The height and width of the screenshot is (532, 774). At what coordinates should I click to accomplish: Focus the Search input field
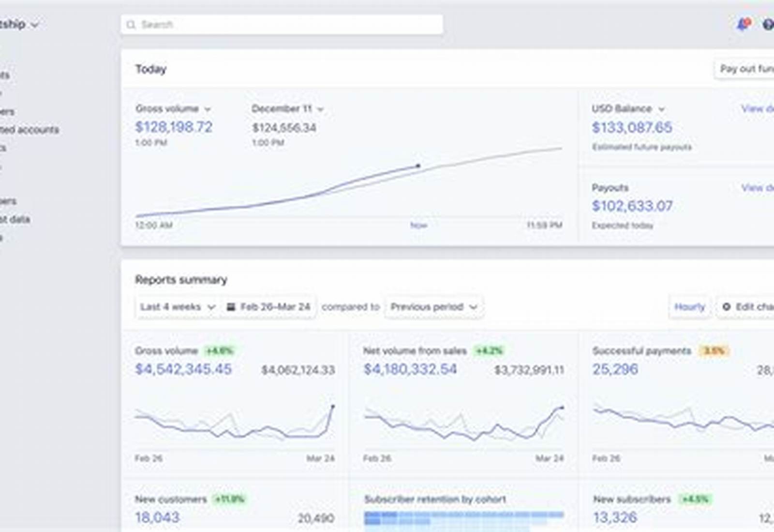pos(282,25)
